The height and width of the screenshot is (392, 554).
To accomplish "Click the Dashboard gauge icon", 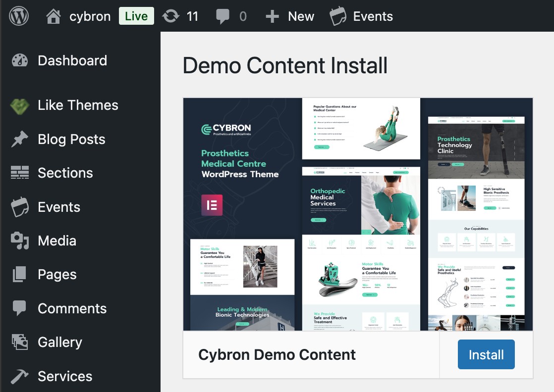I will (20, 60).
